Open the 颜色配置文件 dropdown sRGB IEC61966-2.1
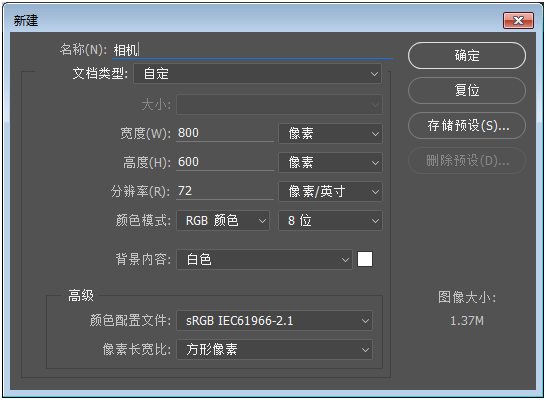Image resolution: width=546 pixels, height=400 pixels. click(274, 321)
